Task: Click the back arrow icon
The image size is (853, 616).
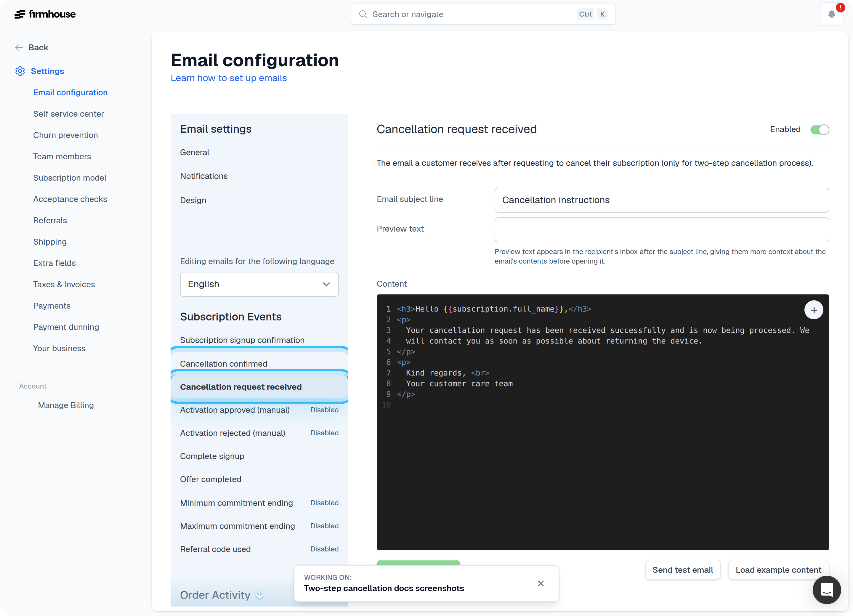Action: pyautogui.click(x=19, y=47)
